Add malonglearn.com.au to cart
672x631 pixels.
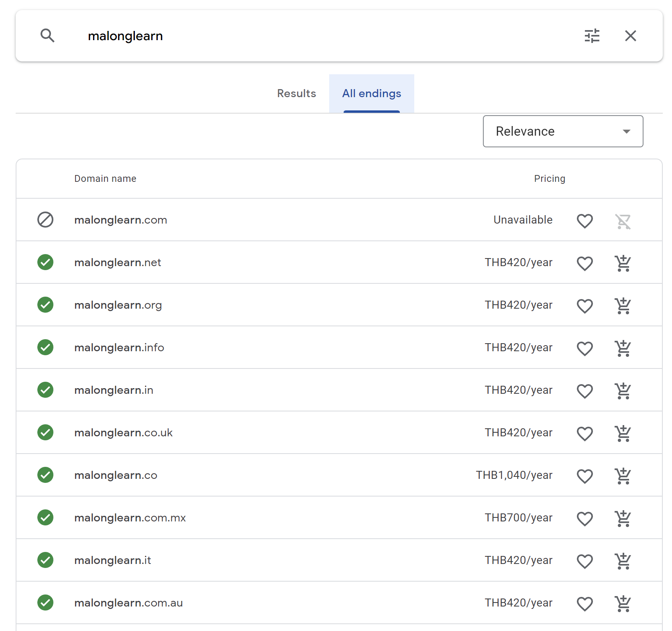tap(623, 604)
